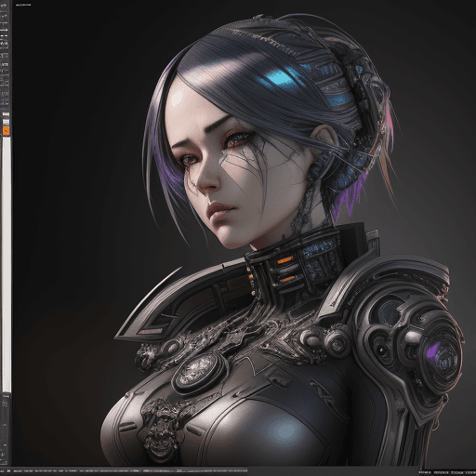This screenshot has height=476, width=476.
Task: Click the white square icon above orange swatch
Action: [x=6, y=122]
